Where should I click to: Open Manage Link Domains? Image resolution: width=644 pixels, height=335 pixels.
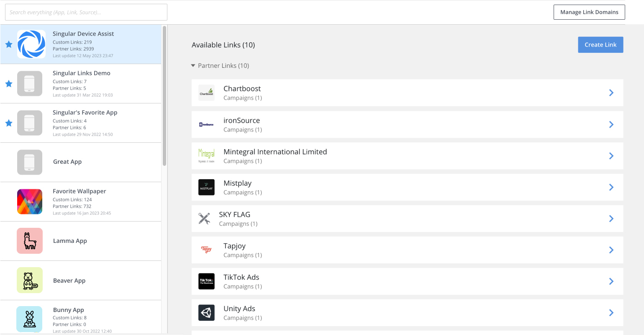(589, 12)
